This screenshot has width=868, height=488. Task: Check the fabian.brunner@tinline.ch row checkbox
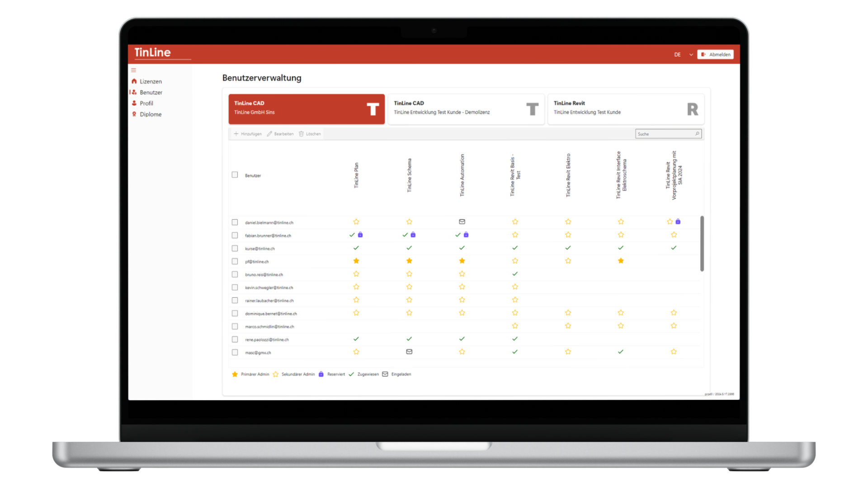coord(235,235)
